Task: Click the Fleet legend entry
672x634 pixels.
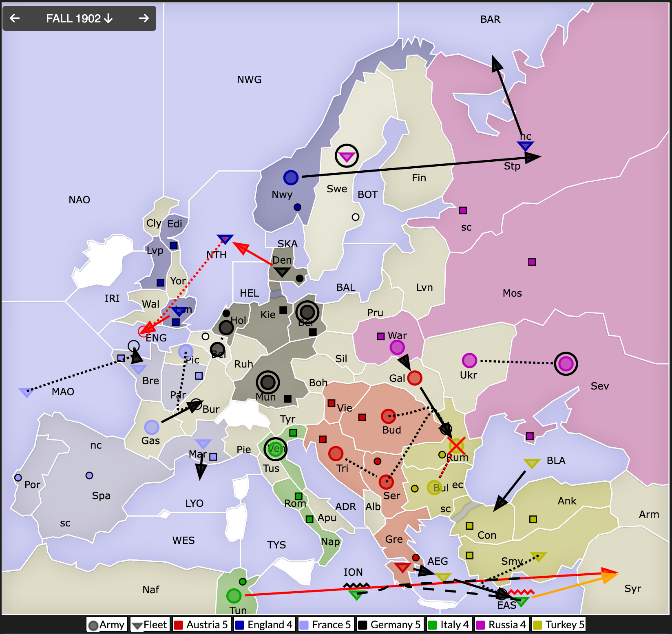Action: (149, 625)
